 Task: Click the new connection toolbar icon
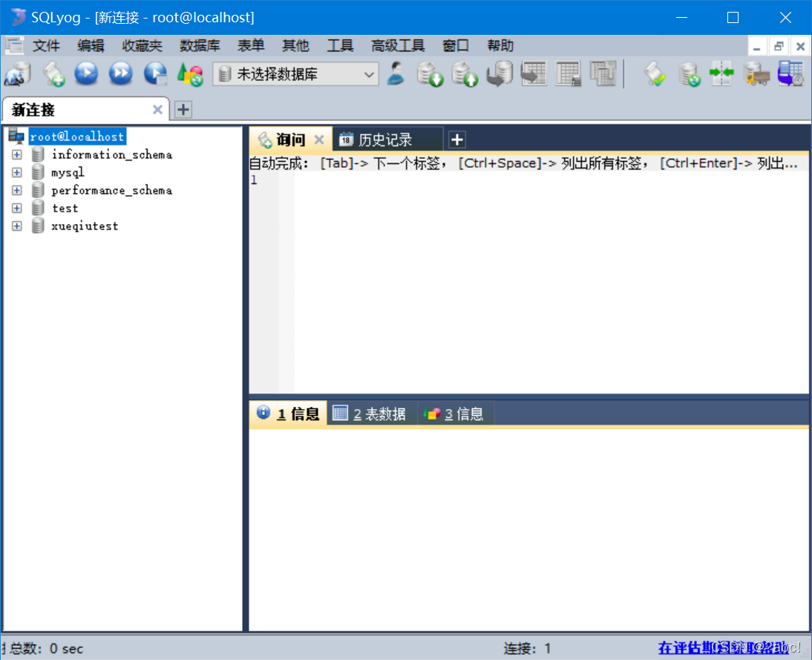pyautogui.click(x=18, y=74)
